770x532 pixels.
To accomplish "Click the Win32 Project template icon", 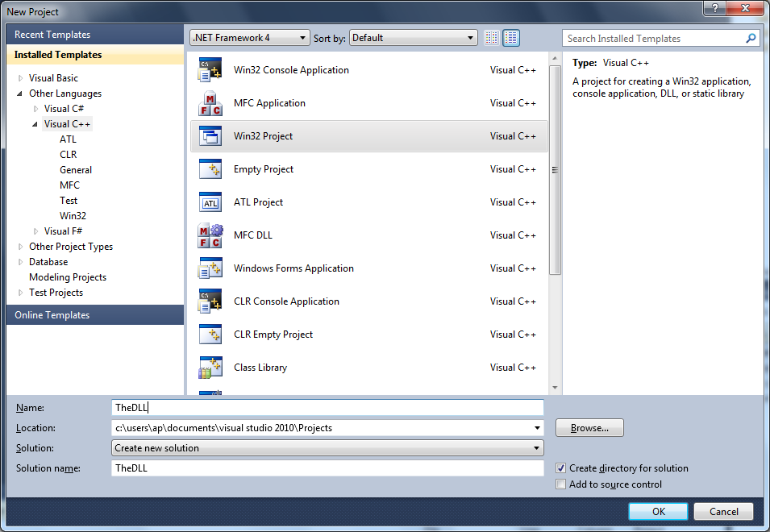I will tap(210, 136).
